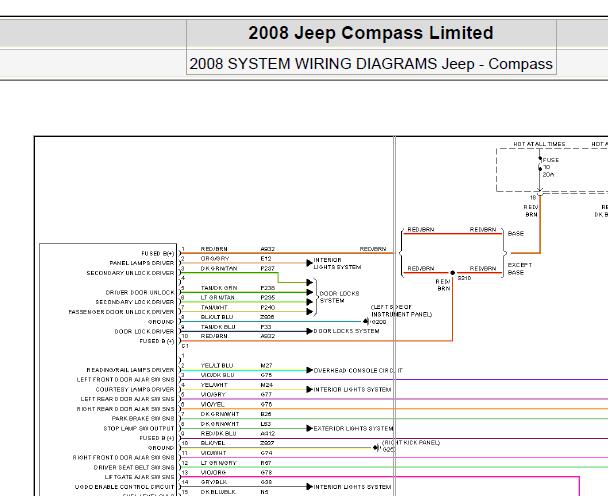
Task: Click the 'INTERIOR LIGHTS SYSTEM' label beside ORG/GRY wire
Action: pyautogui.click(x=337, y=263)
